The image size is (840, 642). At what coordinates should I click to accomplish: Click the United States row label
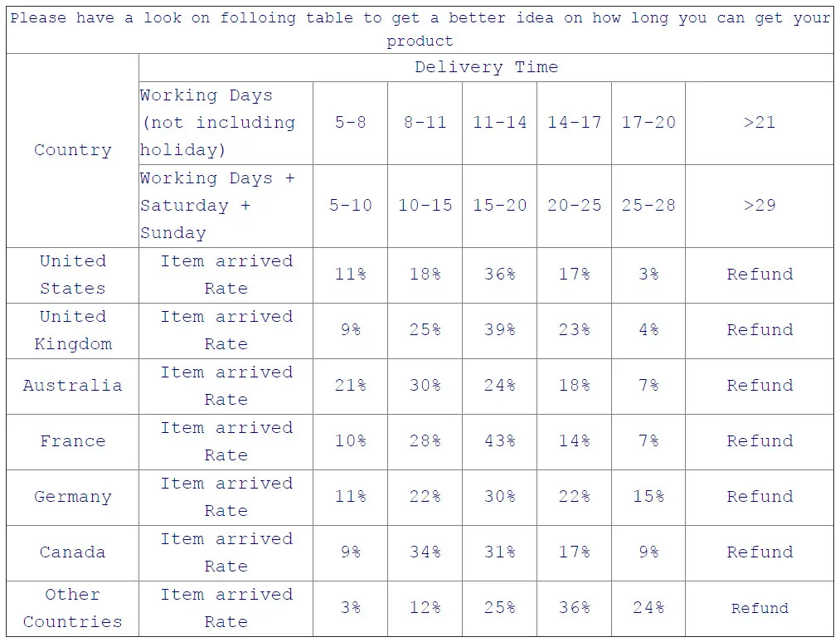click(72, 275)
